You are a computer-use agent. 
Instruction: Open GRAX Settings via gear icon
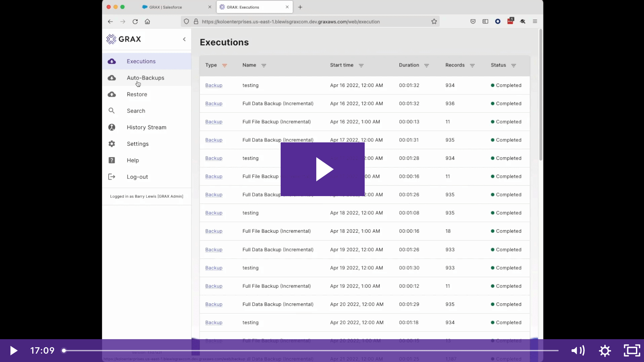click(x=112, y=144)
